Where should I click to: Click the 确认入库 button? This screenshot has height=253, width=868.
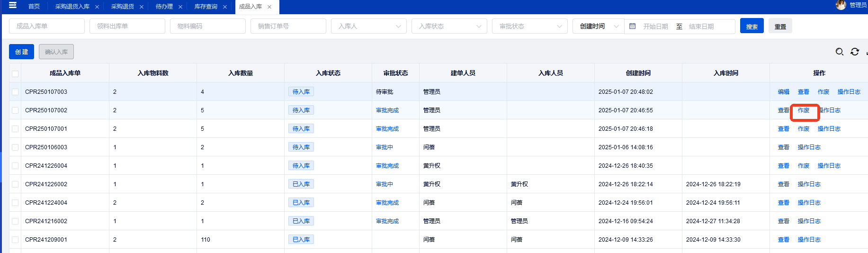56,52
